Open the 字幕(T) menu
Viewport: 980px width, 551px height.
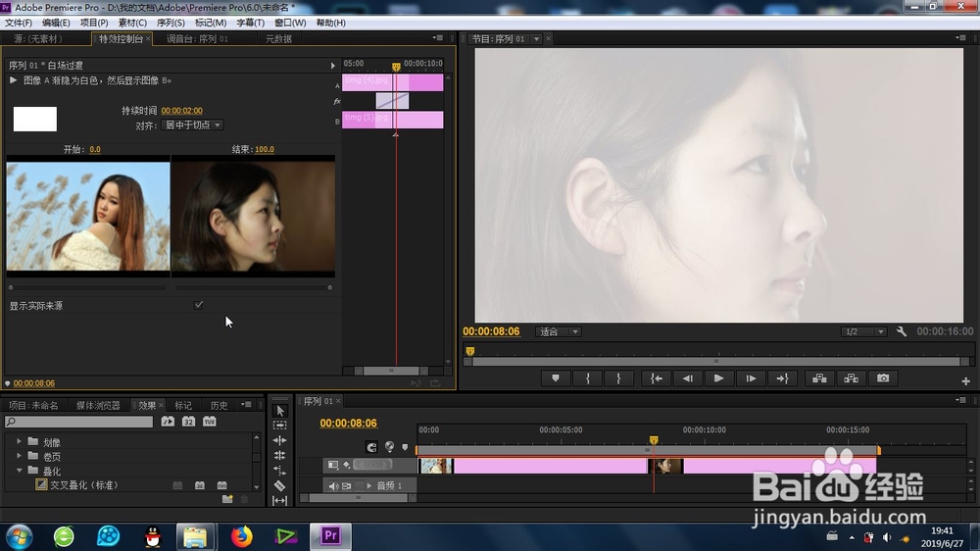click(x=250, y=23)
